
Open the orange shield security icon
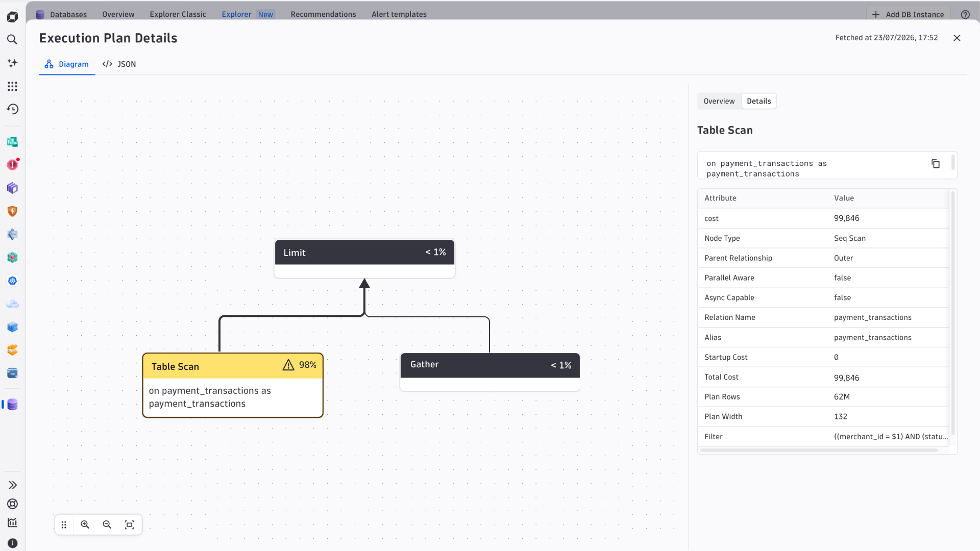tap(12, 211)
